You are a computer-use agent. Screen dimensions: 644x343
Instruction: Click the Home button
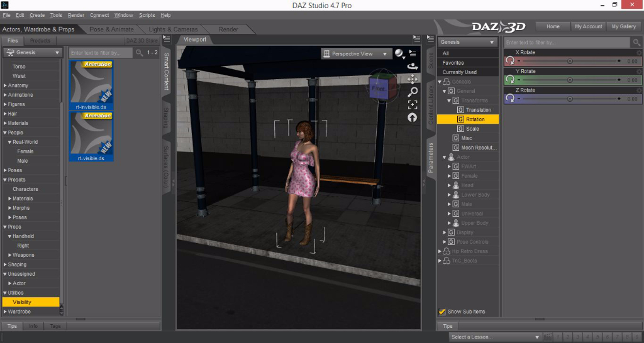553,26
